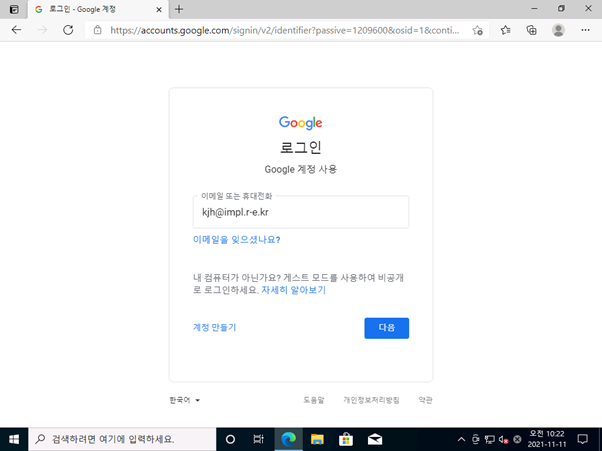Click the Meet Now tray icon
602x451 pixels.
[476, 439]
